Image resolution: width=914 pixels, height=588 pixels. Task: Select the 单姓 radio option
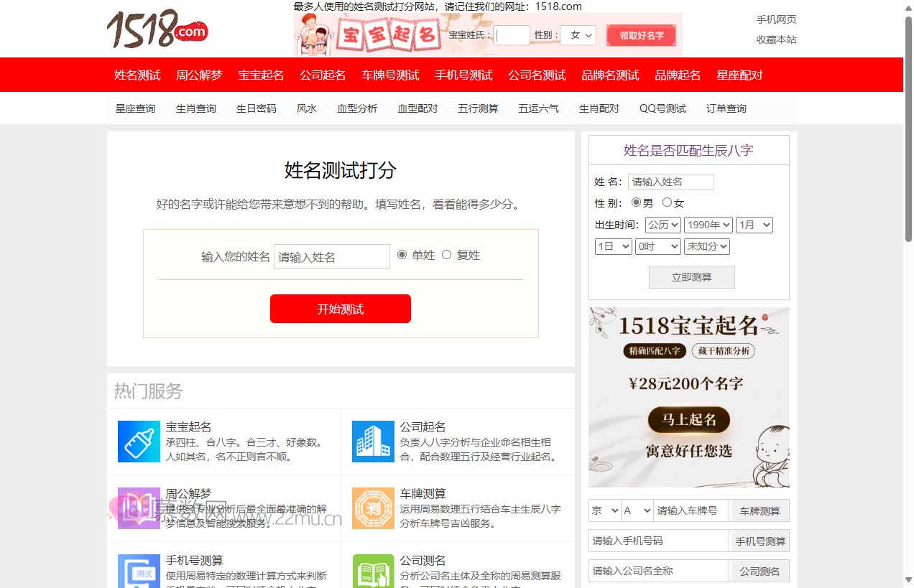402,254
